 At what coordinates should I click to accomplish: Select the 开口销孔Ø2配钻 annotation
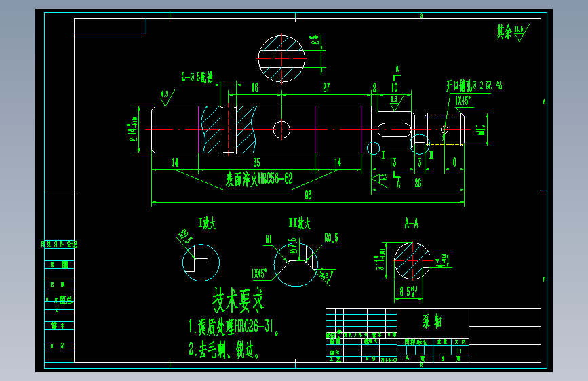coord(474,86)
